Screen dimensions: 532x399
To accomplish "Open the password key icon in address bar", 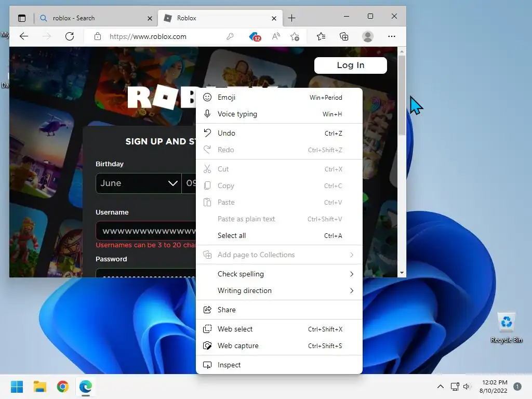I will [230, 36].
